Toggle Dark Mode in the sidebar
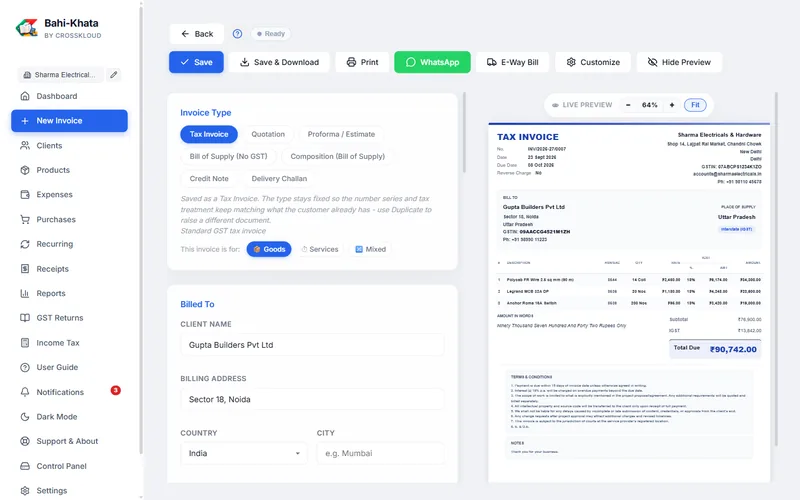 coord(69,417)
